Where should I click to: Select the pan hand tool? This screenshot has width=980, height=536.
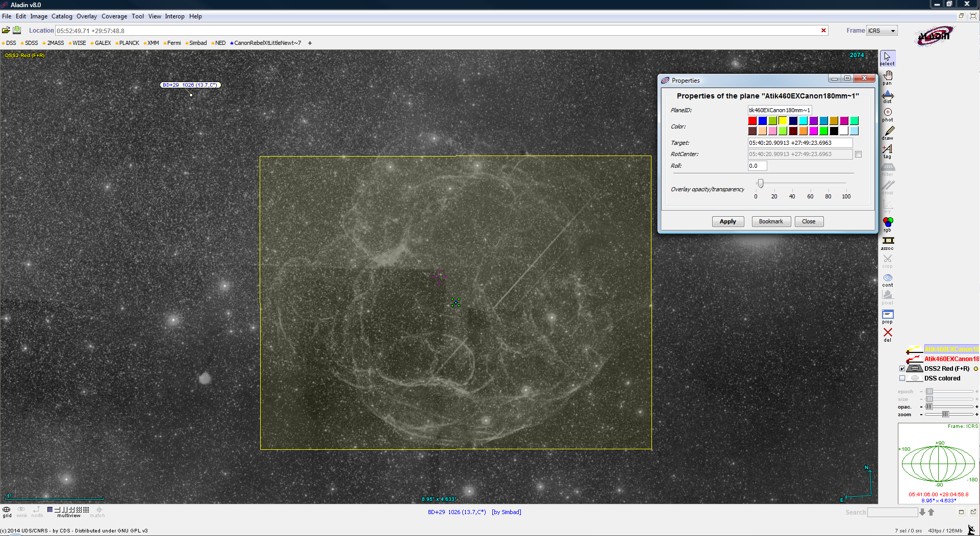point(888,77)
